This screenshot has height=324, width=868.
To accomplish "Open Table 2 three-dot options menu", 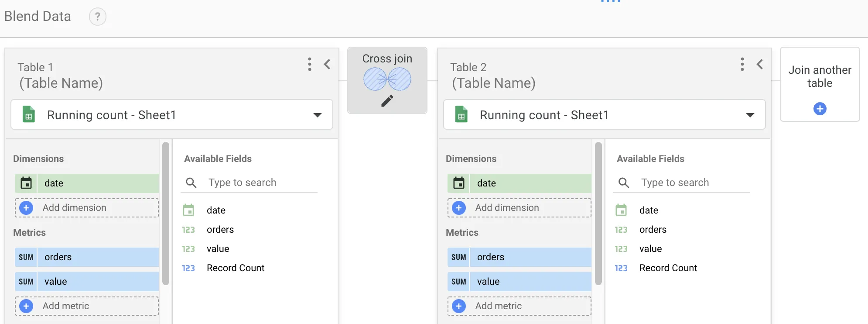I will (x=742, y=64).
